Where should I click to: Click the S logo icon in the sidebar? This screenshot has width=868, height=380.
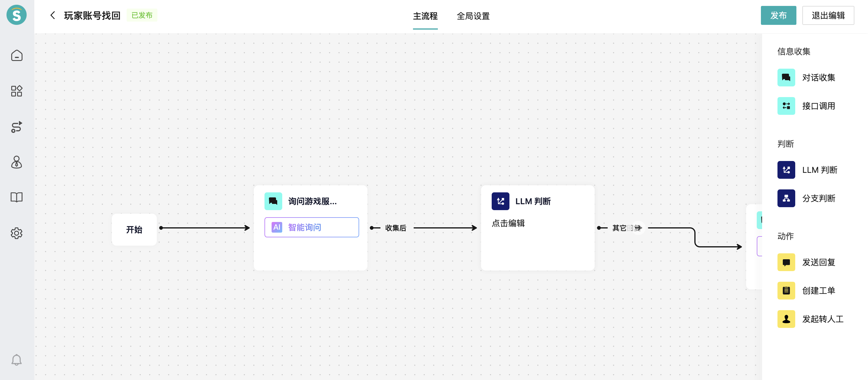point(17,15)
